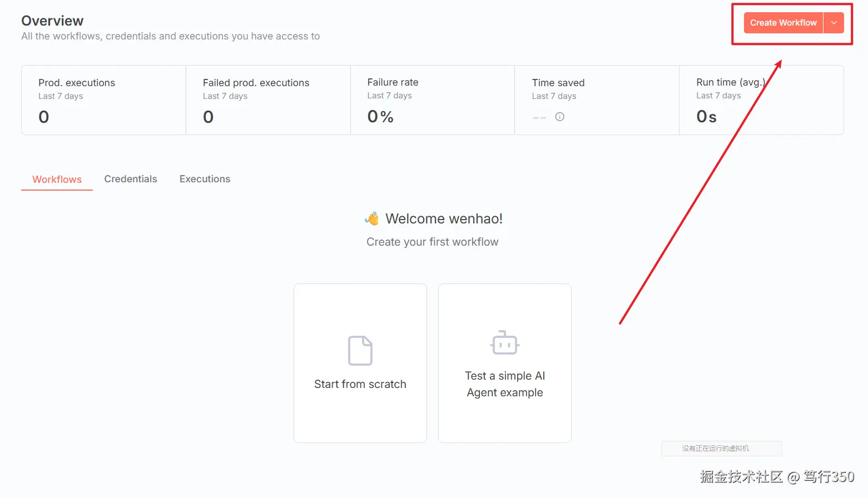
Task: Open the Run time (avg.) stat card
Action: point(761,100)
